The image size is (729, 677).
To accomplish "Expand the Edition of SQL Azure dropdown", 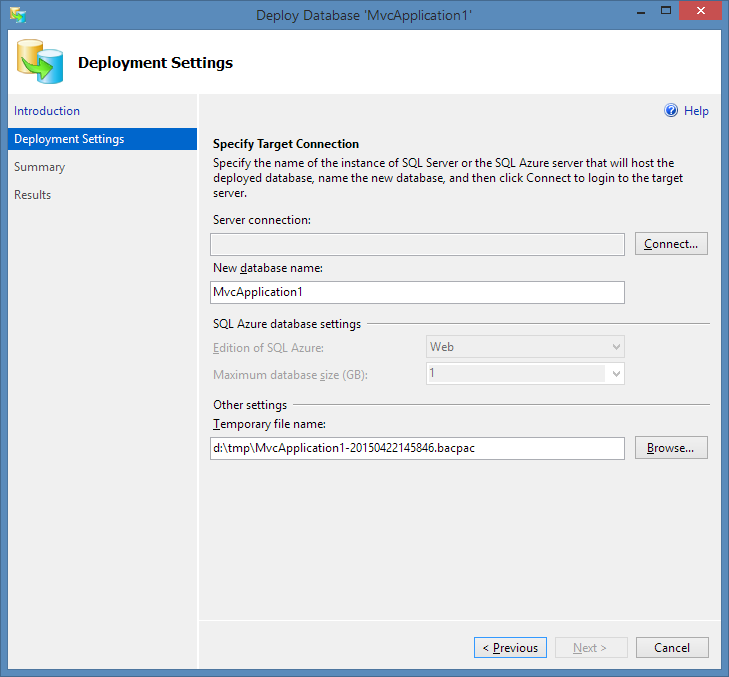I will point(616,347).
